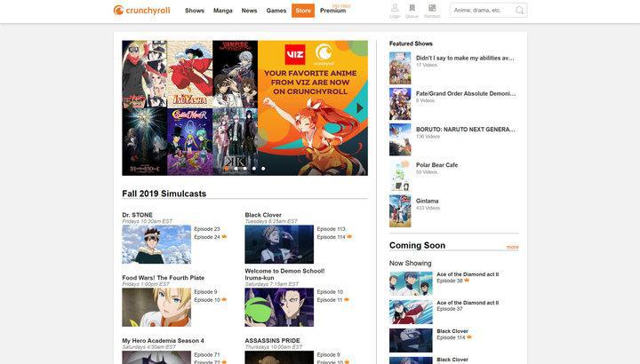Focus the anime search input field
The image size is (640, 364).
pos(481,11)
